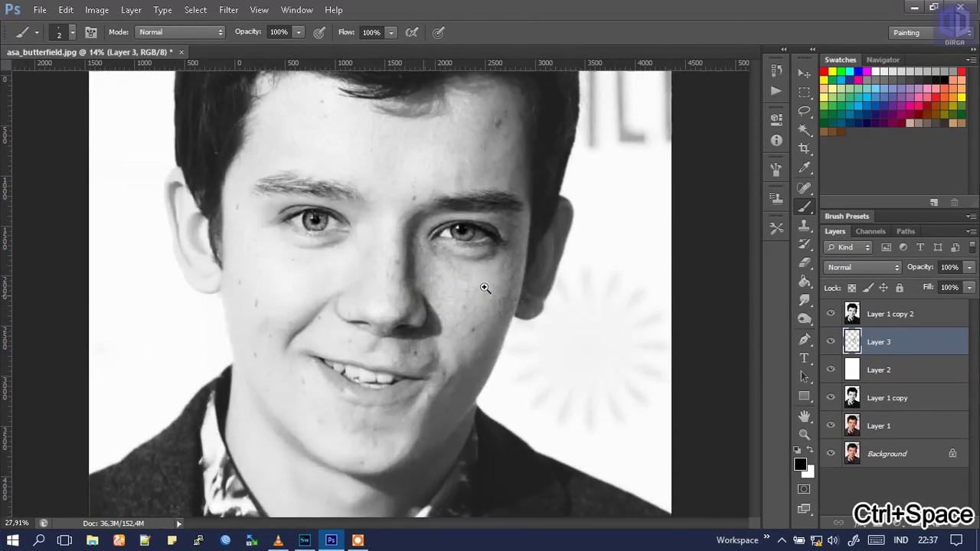Open the Image menu
The width and height of the screenshot is (980, 551).
96,10
